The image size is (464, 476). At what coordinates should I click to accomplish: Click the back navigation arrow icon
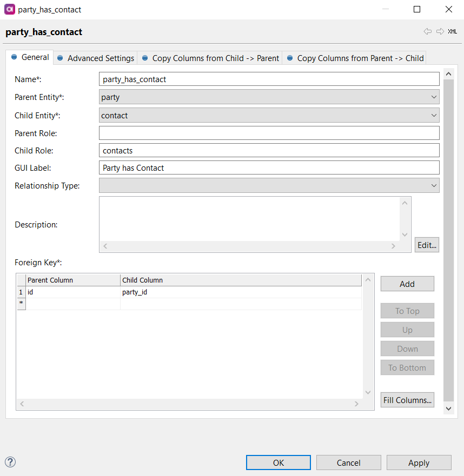(x=428, y=31)
